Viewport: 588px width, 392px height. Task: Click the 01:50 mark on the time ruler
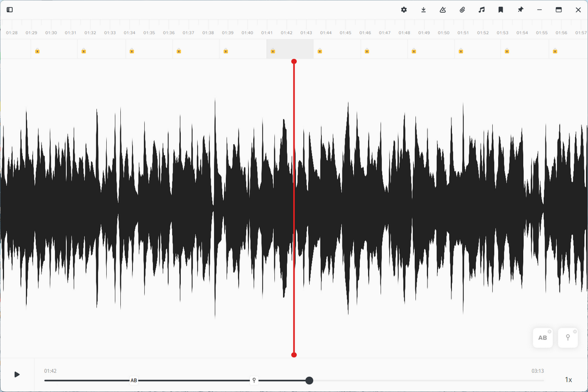[x=444, y=33]
